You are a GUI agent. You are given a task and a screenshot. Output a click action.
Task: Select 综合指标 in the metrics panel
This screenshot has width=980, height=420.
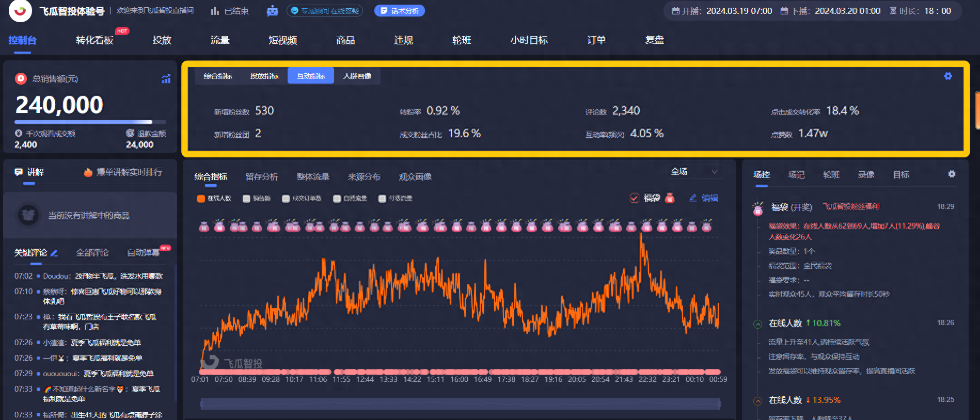(218, 76)
